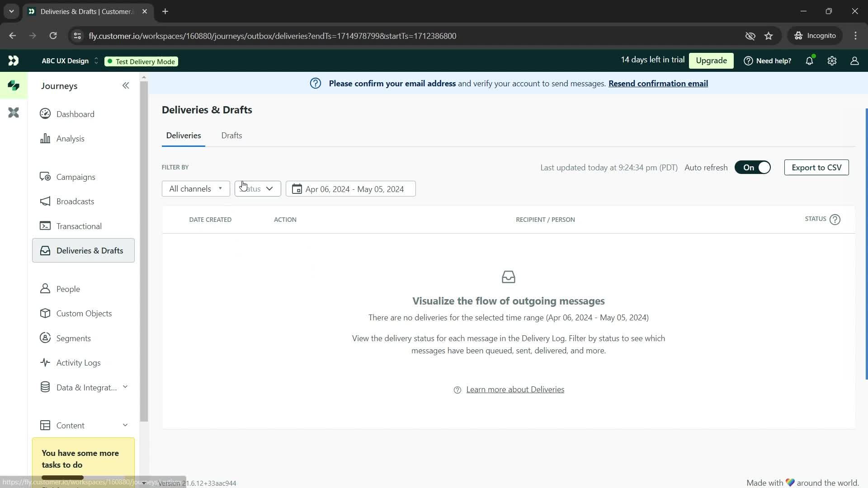Click Resend confirmation email link

point(658,84)
